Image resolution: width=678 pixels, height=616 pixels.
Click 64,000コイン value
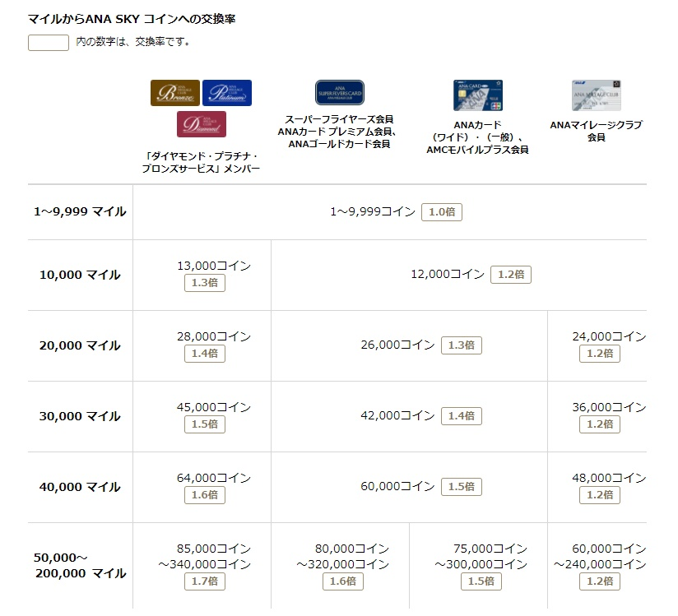coord(214,478)
